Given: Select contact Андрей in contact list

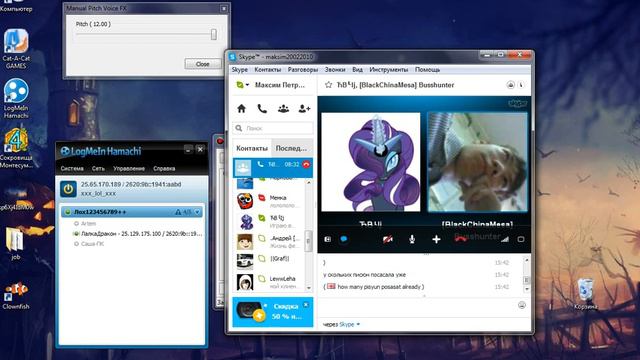Looking at the screenshot, I should point(270,242).
